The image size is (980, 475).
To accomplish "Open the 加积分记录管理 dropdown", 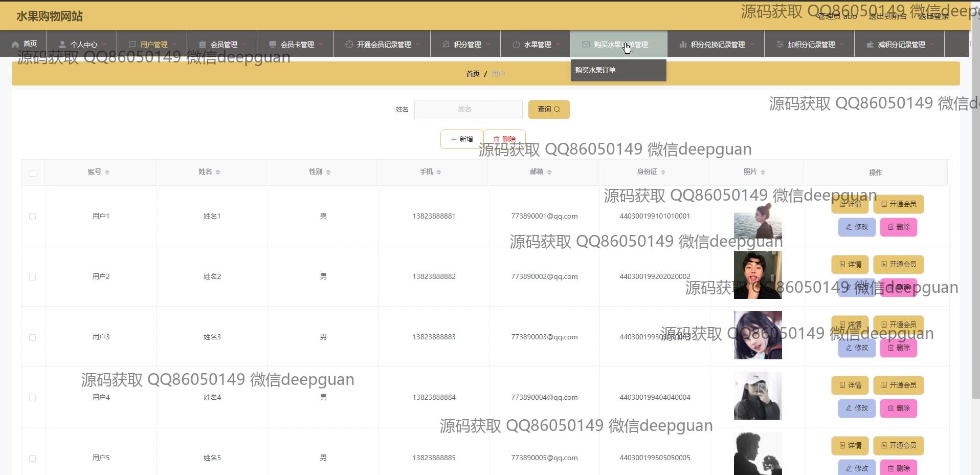I will 810,45.
